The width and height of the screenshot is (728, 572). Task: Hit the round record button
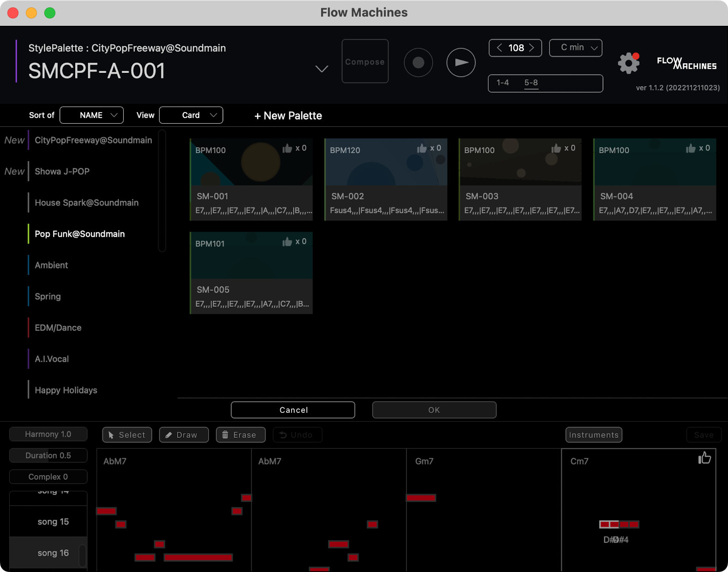(418, 62)
